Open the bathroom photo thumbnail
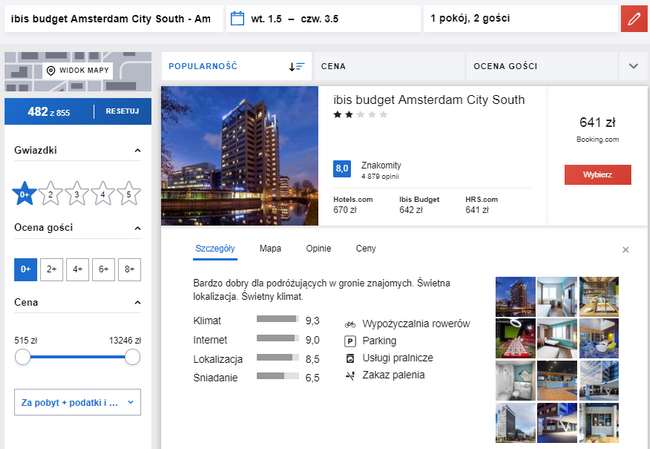Viewport: 650px width, 449px height. [515, 381]
